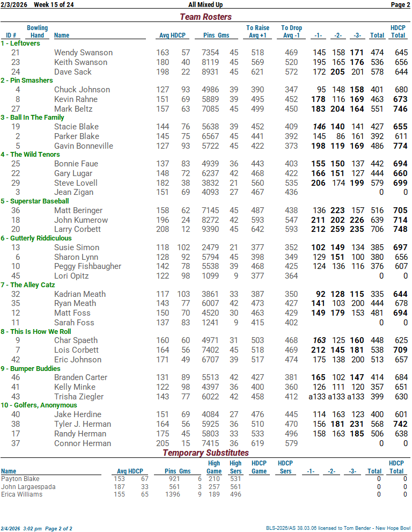Screen dimensions: 412x532
Task: Select team 1 - Leftovers
Action: 20,43
